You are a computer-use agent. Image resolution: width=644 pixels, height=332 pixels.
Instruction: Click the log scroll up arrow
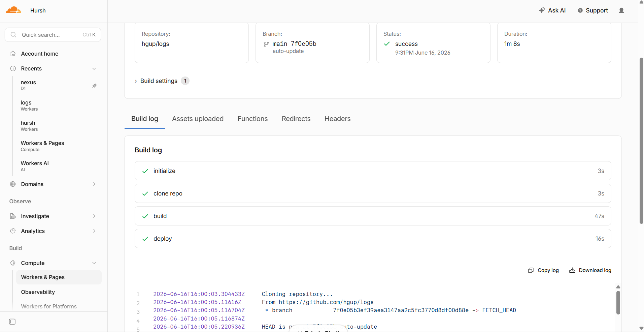click(x=618, y=287)
